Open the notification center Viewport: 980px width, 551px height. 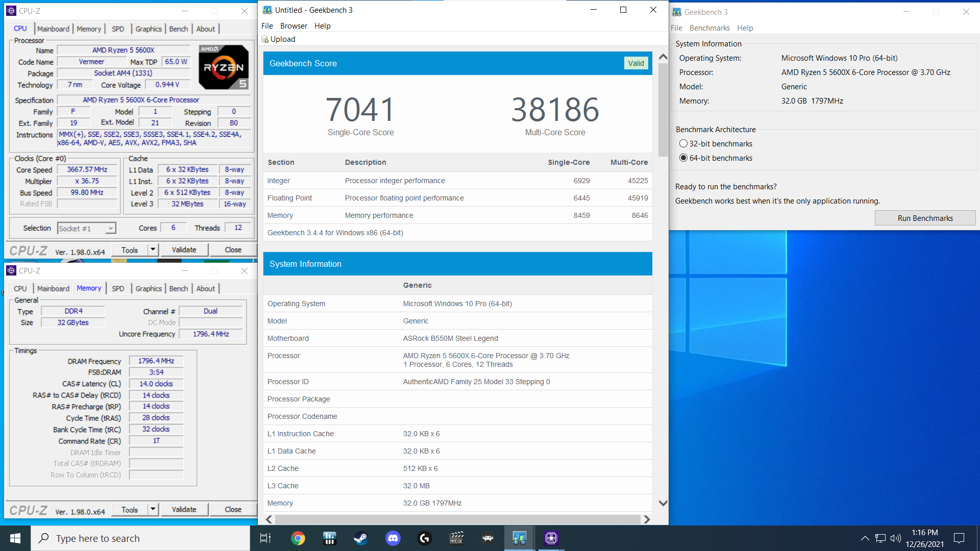(959, 538)
